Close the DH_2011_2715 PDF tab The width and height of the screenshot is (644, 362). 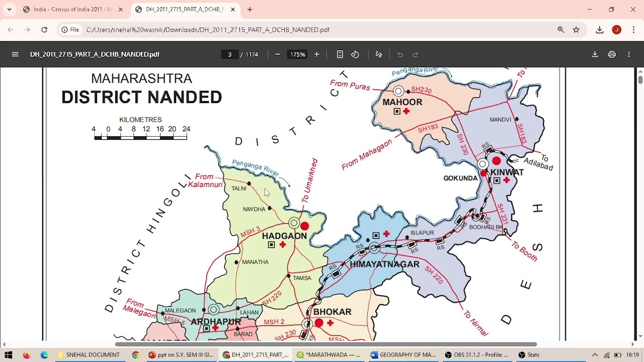(233, 9)
